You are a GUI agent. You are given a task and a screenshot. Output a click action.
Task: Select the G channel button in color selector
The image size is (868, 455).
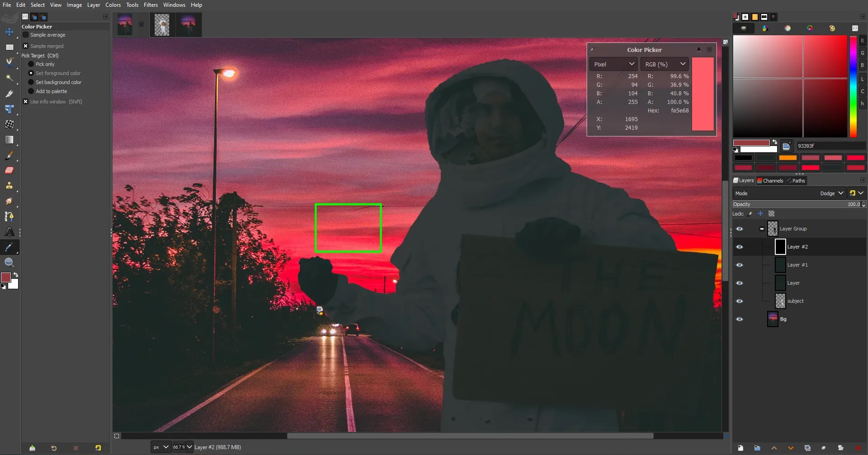(x=862, y=53)
